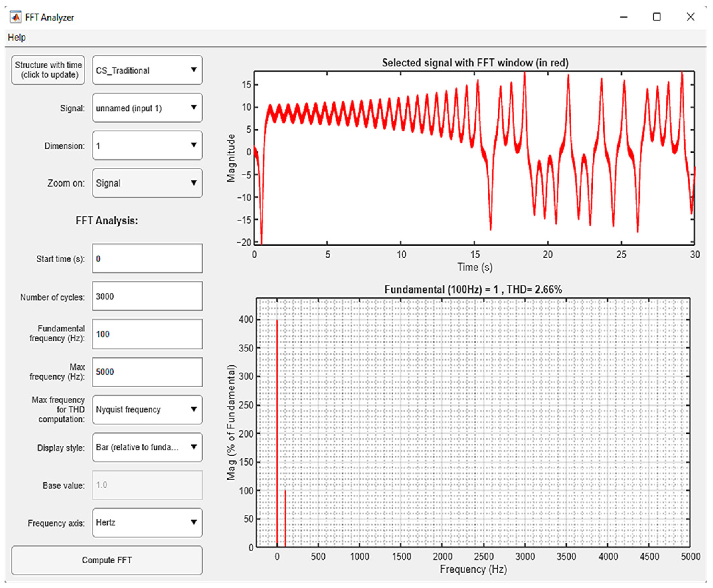Click Structure with time update button

[48, 70]
